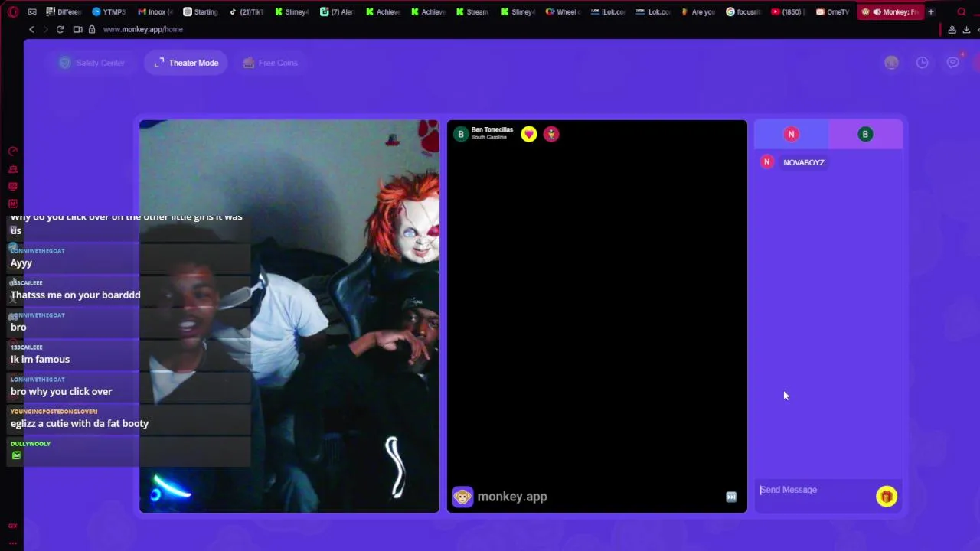Click the workspaces icon beside Opera logo

tap(32, 11)
